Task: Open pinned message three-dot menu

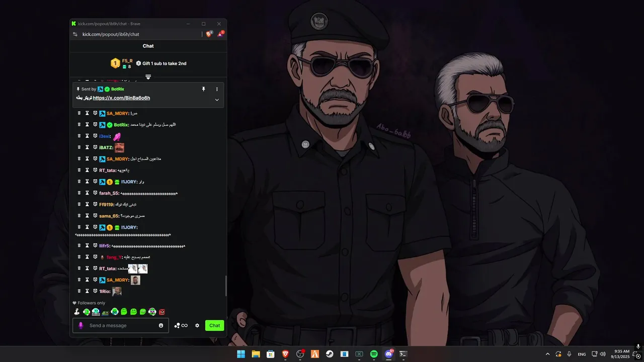Action: coord(217,89)
